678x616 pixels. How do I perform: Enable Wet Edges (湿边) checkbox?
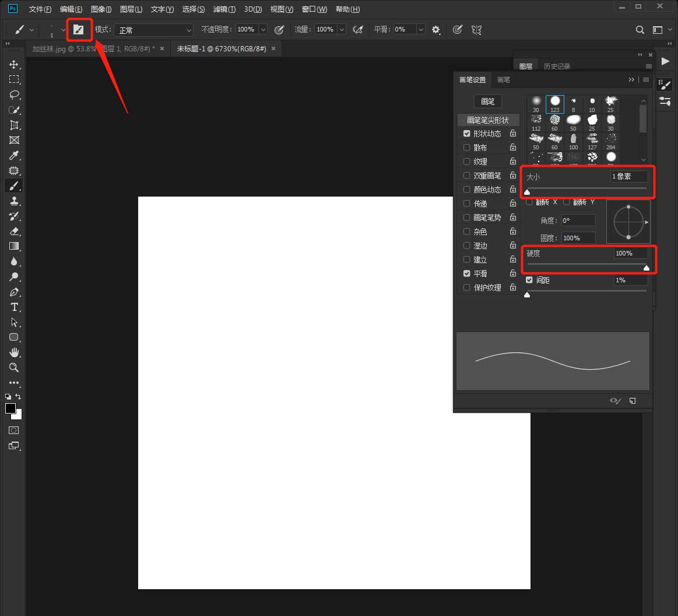pyautogui.click(x=466, y=245)
